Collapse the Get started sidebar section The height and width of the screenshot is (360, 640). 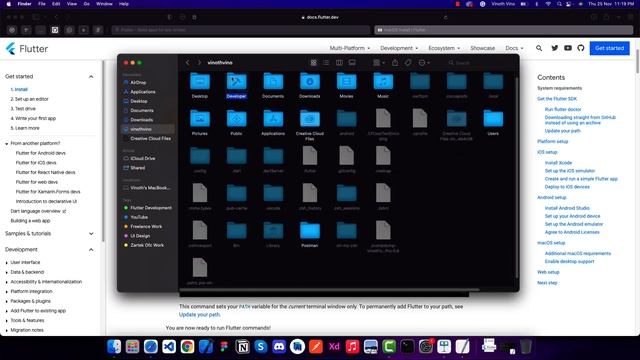(91, 77)
